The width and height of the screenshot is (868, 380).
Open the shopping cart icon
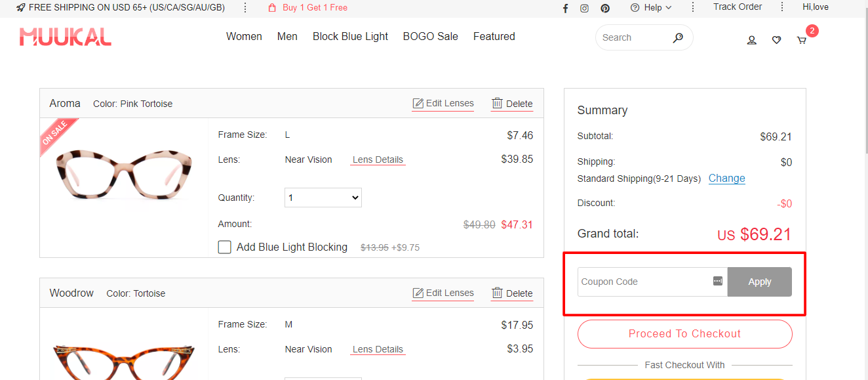tap(801, 40)
